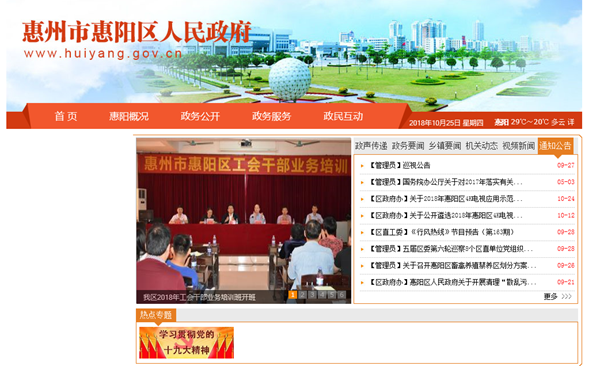Viewport: 600px width, 366px height.
Task: Open the 首页 navigation item
Action: [66, 116]
